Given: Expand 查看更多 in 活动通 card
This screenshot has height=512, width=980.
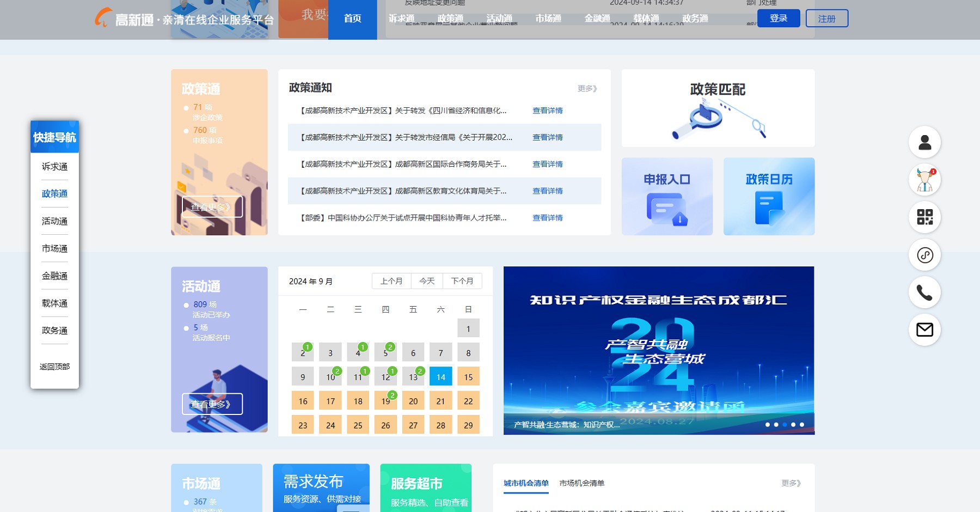Looking at the screenshot, I should click(212, 404).
